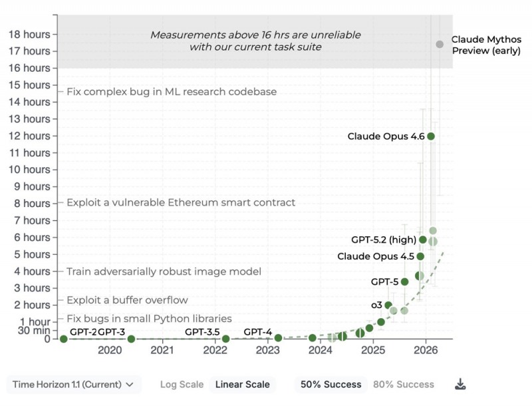Switch to 80% Success threshold
Viewport: 532px width, 406px height.
pyautogui.click(x=404, y=384)
